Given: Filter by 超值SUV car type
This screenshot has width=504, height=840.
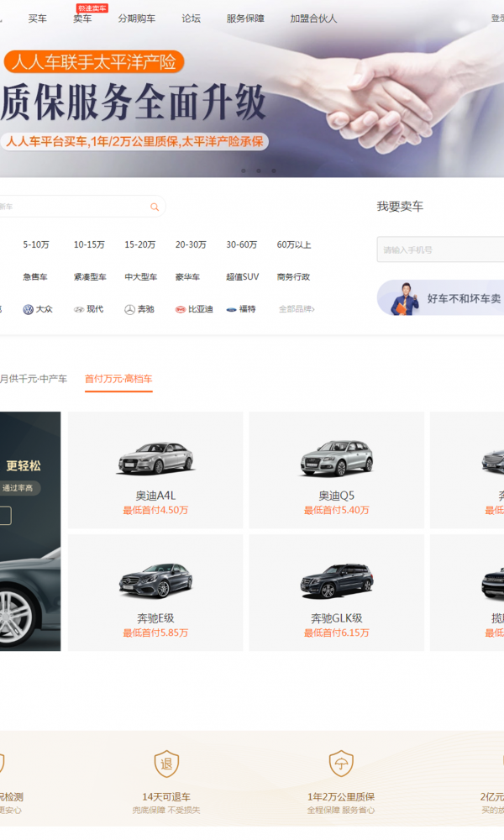Looking at the screenshot, I should [x=242, y=277].
